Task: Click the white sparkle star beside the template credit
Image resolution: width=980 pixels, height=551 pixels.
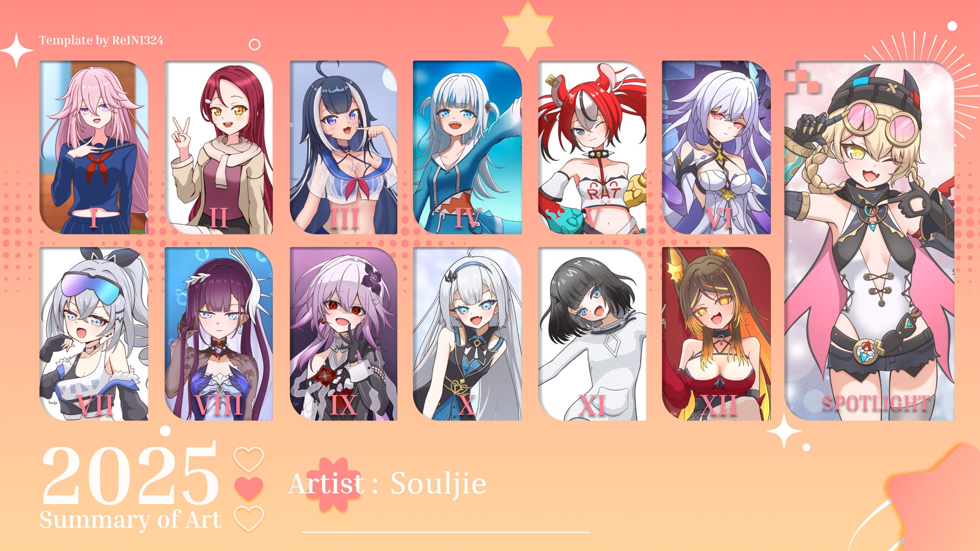Action: pyautogui.click(x=17, y=50)
